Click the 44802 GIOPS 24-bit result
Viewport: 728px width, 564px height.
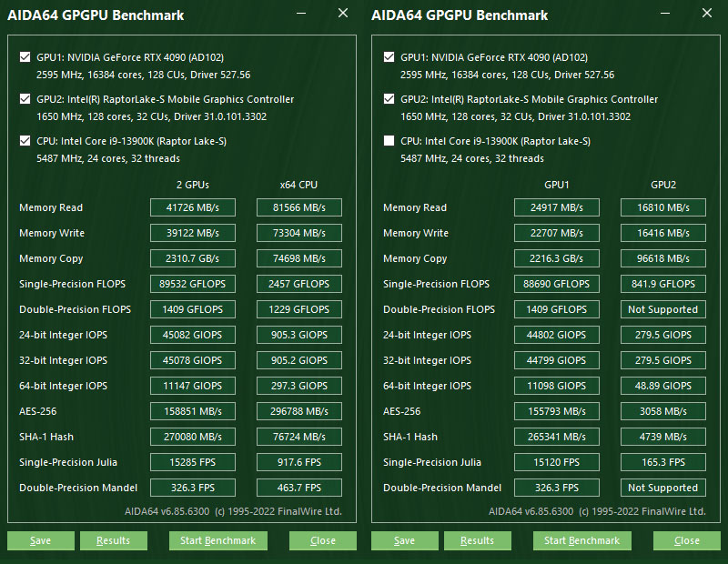tap(557, 335)
